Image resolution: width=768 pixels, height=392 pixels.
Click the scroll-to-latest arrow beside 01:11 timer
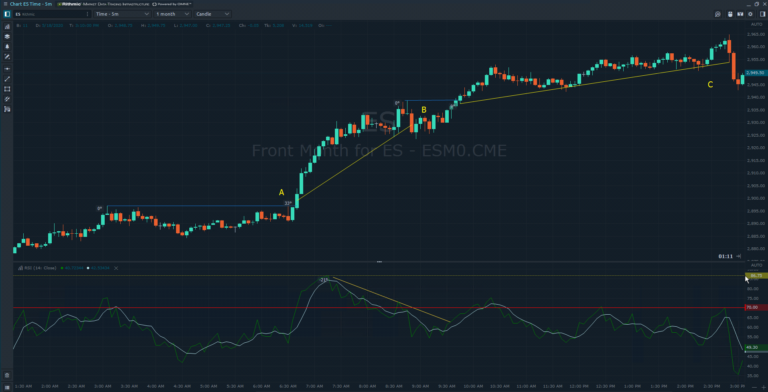[738, 256]
